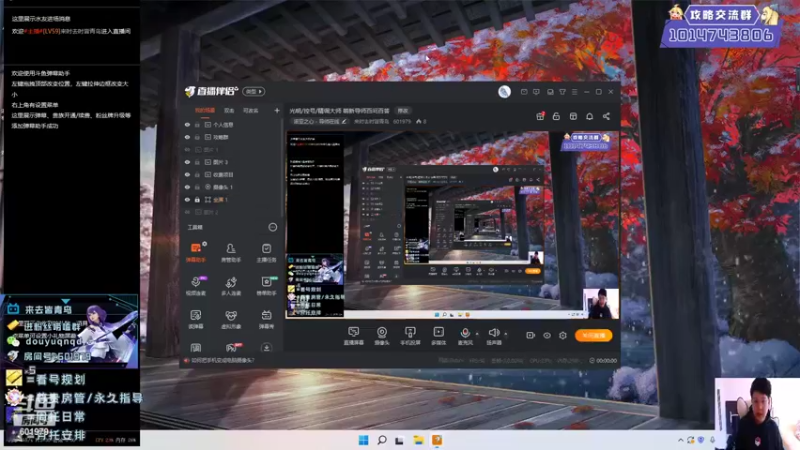
Task: Open Windows taskbar search
Action: [x=382, y=440]
